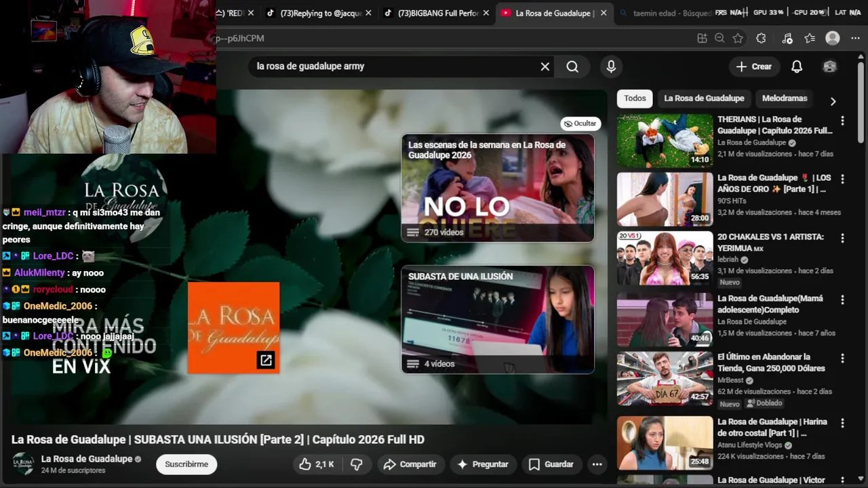
Task: Click the 24 M de suscriptores text
Action: tap(73, 470)
